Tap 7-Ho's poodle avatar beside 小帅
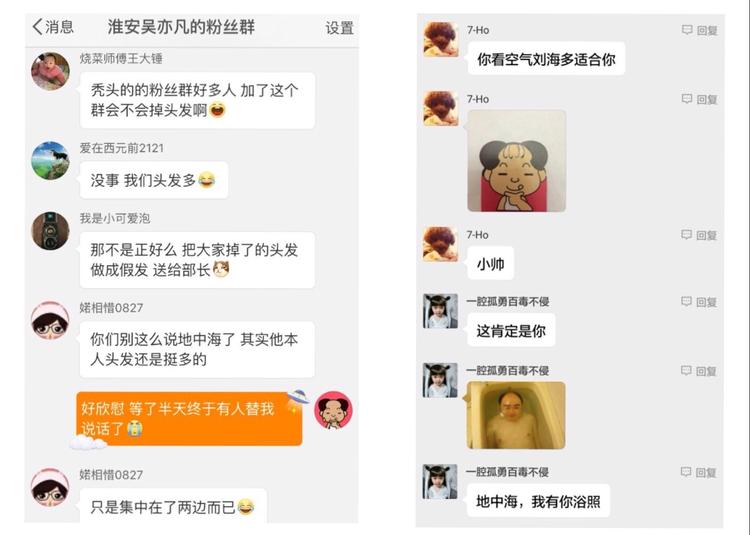The height and width of the screenshot is (535, 750). pyautogui.click(x=441, y=244)
